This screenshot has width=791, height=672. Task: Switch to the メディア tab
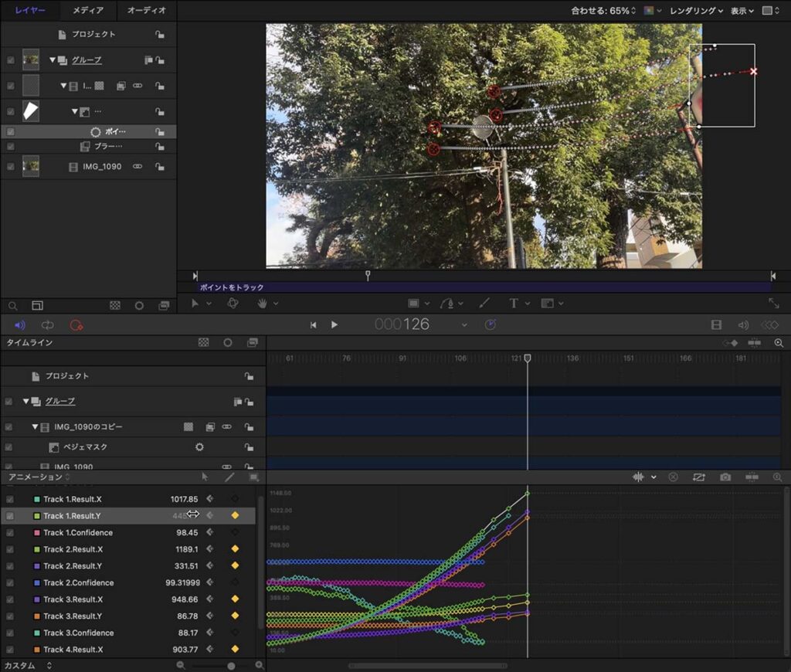pos(88,11)
